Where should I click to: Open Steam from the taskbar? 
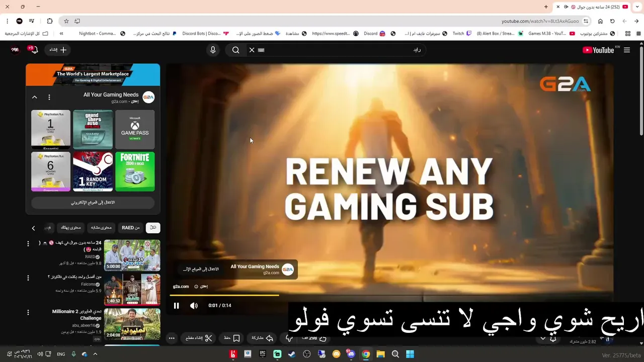point(292,354)
